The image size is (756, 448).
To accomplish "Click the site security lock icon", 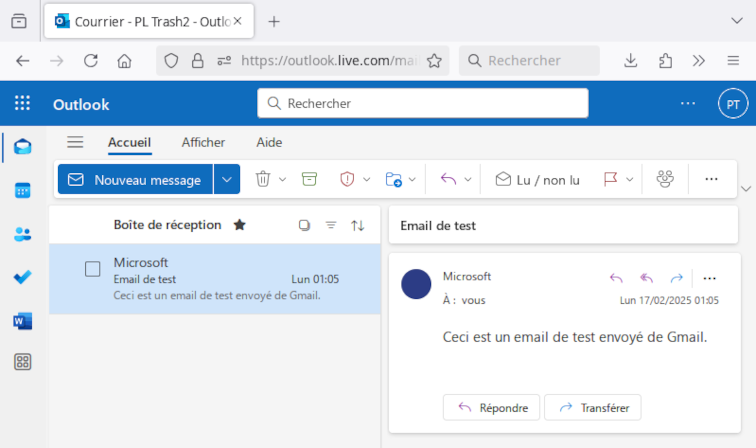I will [198, 61].
